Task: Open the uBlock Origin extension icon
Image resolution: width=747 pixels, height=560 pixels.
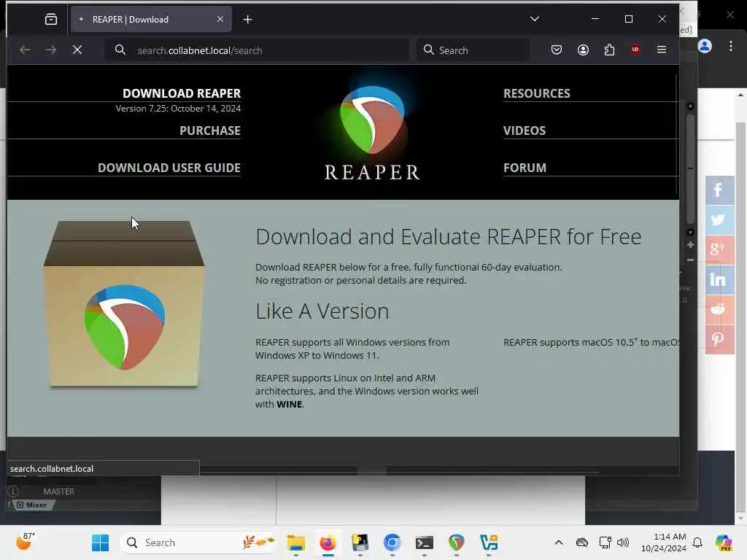Action: (x=635, y=50)
